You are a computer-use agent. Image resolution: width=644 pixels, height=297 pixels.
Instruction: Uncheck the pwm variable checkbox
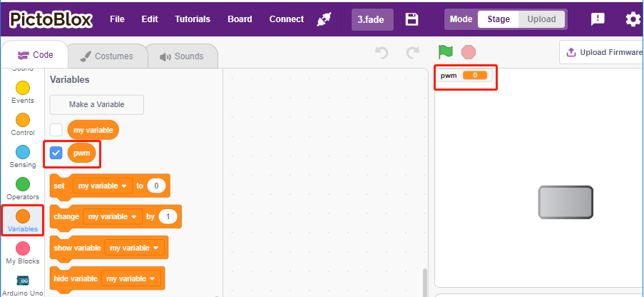(56, 153)
